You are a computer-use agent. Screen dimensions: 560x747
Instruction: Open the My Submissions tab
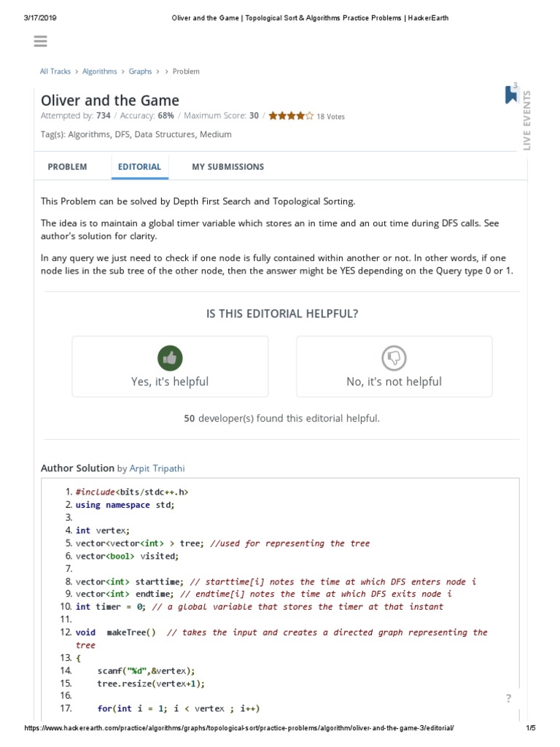pos(227,167)
